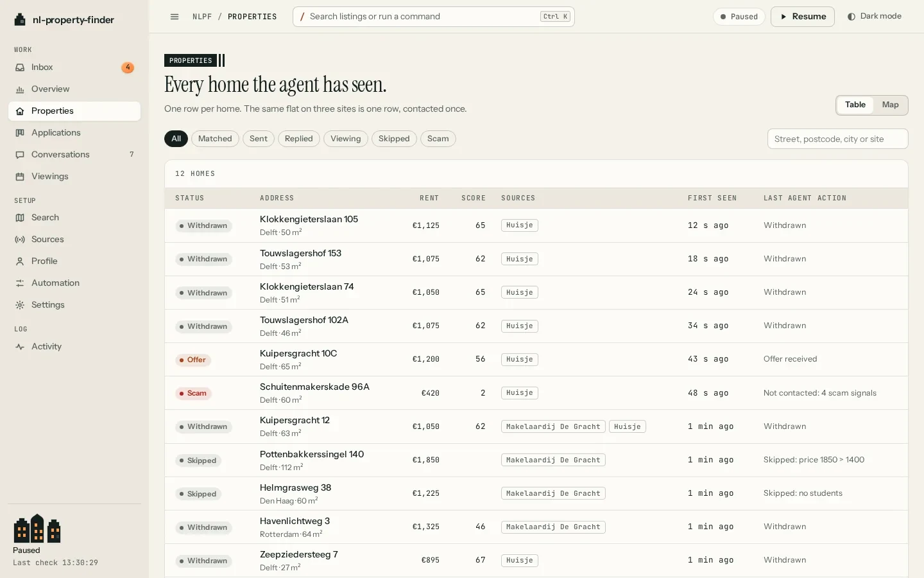Click Huisje source tag on Kuipersgracht 12
924x578 pixels.
pyautogui.click(x=628, y=426)
